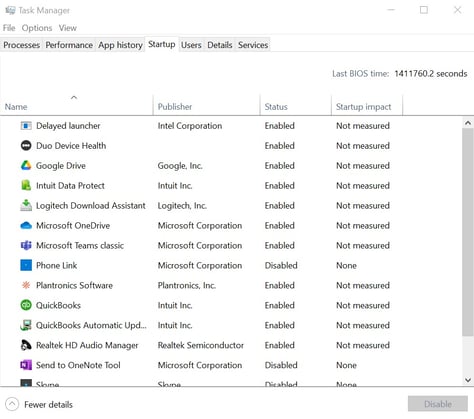Click the Task Manager title bar icon

coord(10,10)
